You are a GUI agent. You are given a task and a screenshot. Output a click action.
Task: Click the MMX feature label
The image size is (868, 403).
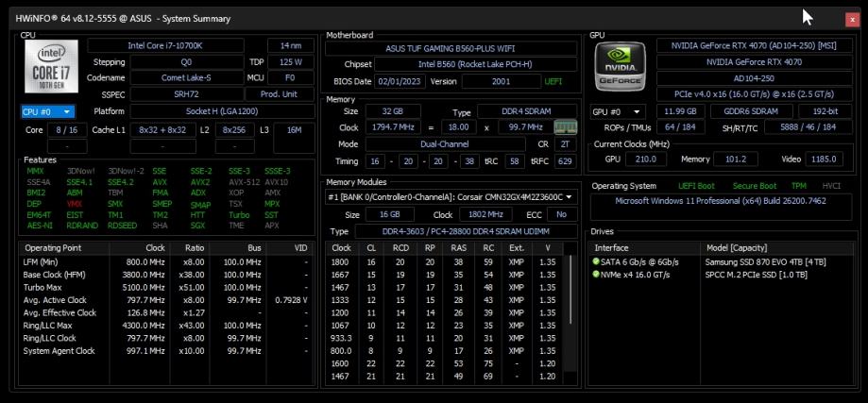(x=35, y=171)
